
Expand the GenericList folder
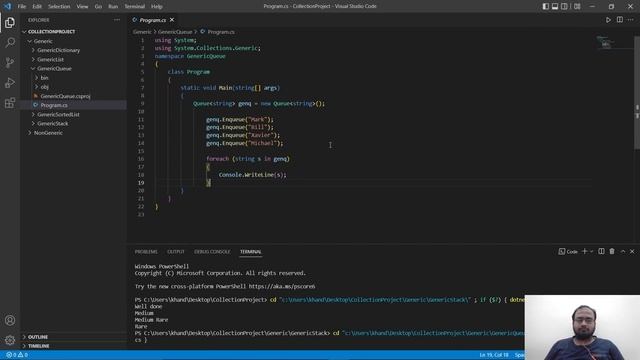click(50, 60)
